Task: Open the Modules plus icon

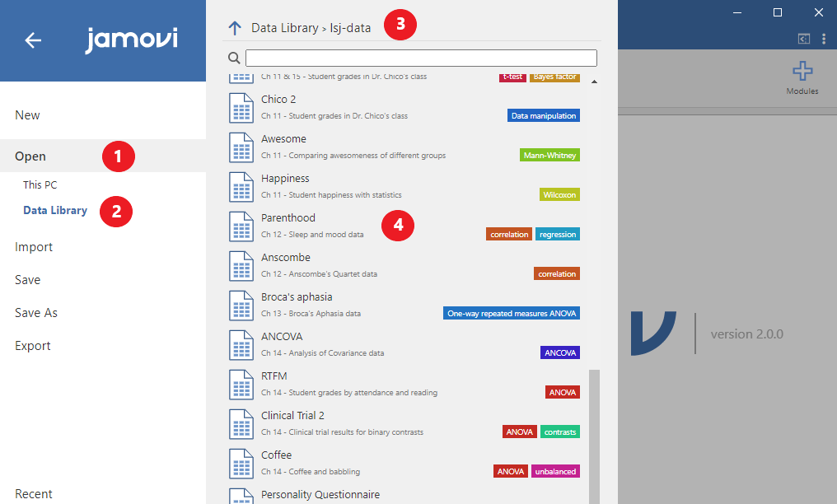Action: click(802, 71)
